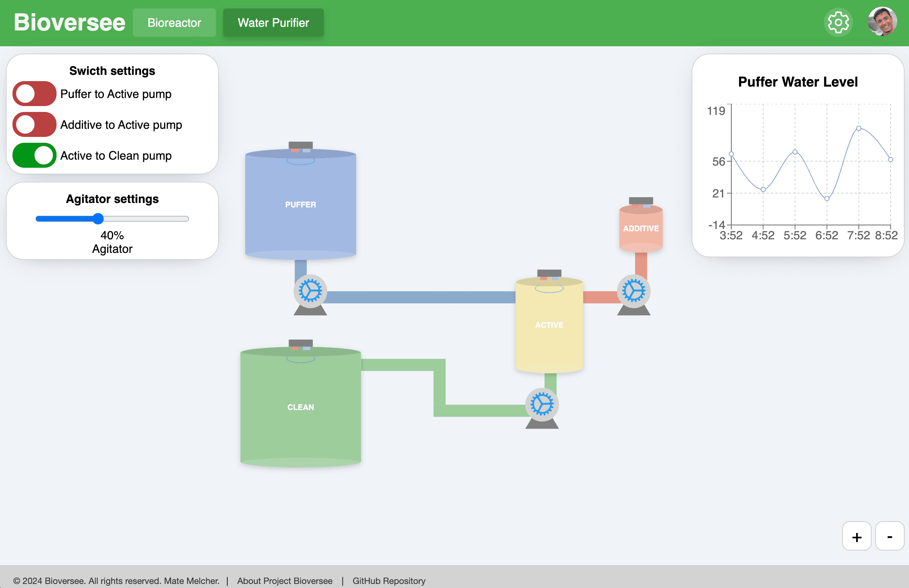Select the red ADDITIVE tank

point(641,228)
